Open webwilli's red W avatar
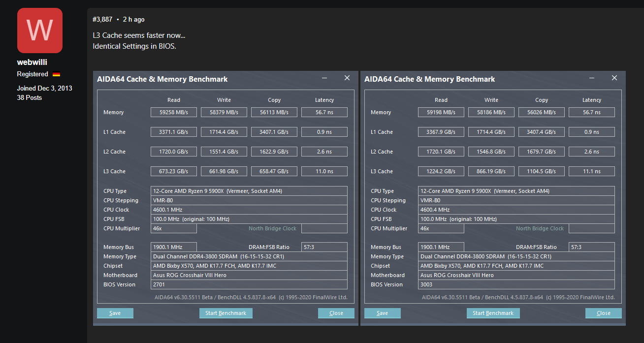The height and width of the screenshot is (343, 644). point(40,31)
